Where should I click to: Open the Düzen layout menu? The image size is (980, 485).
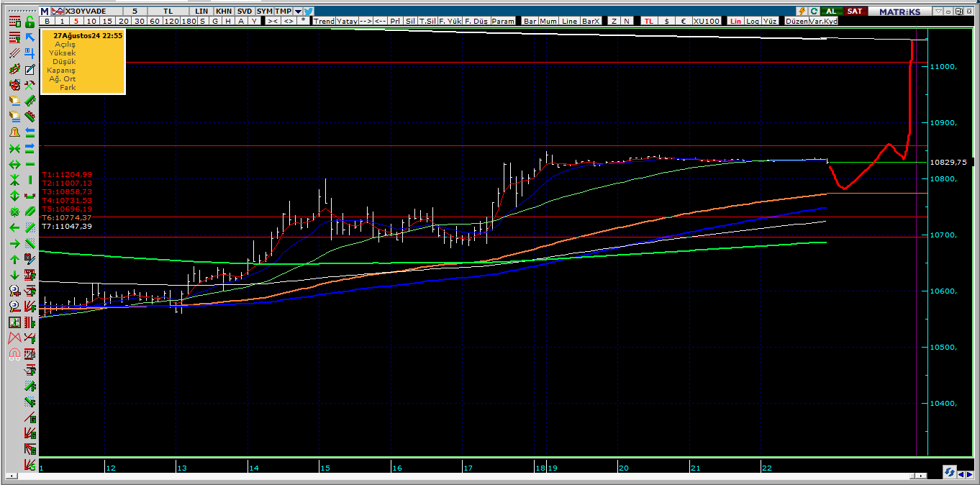pos(797,21)
